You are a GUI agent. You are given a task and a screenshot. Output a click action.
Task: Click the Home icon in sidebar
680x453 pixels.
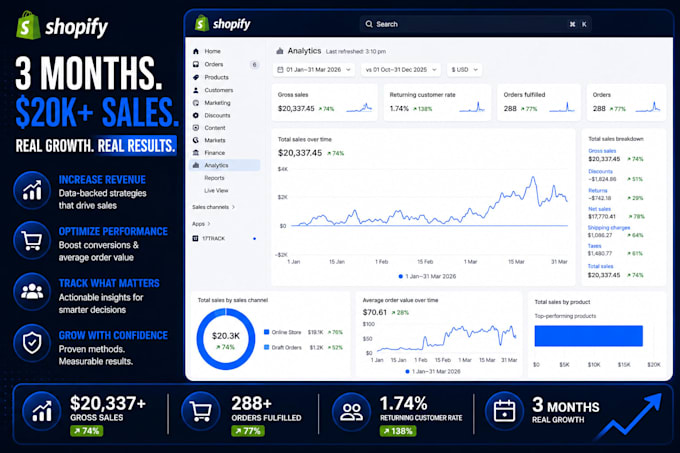[x=196, y=51]
